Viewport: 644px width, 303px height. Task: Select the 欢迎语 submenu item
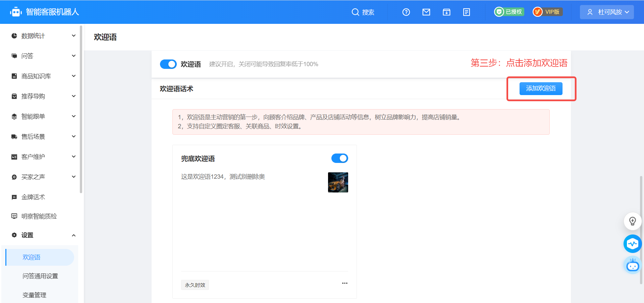40,257
